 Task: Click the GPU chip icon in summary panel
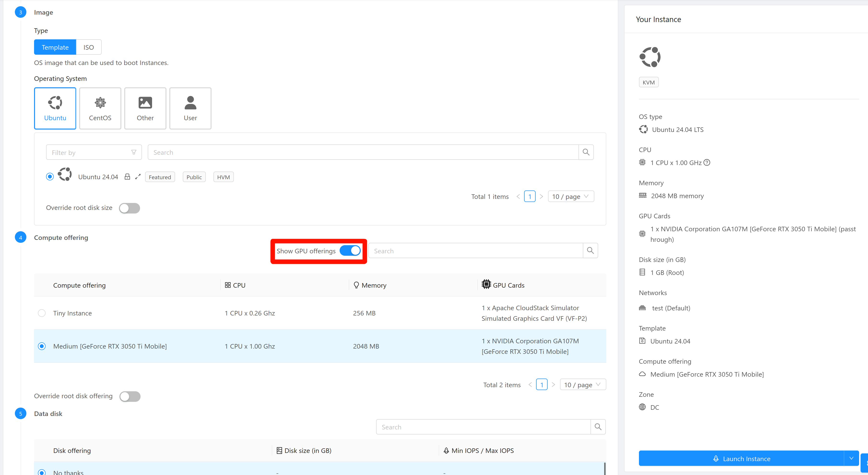click(642, 234)
